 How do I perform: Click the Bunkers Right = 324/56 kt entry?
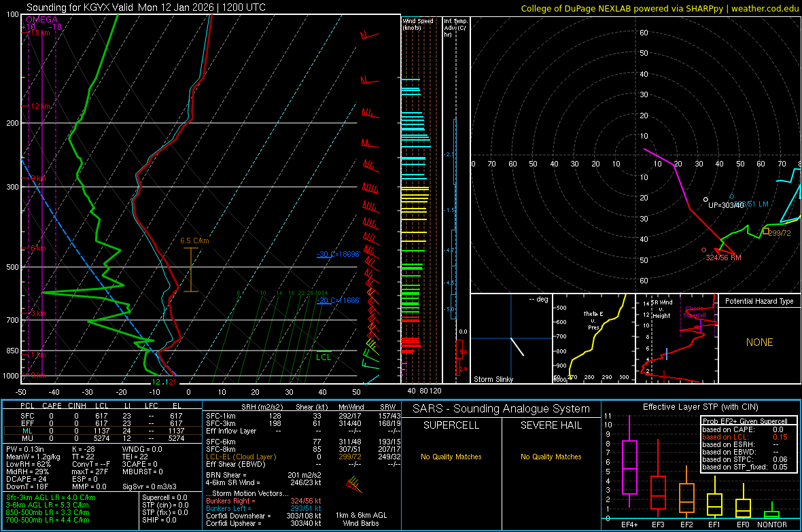[x=264, y=501]
